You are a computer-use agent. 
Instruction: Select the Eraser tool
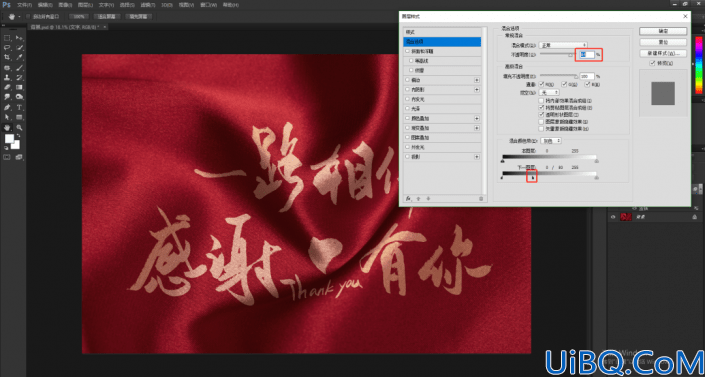pyautogui.click(x=7, y=87)
